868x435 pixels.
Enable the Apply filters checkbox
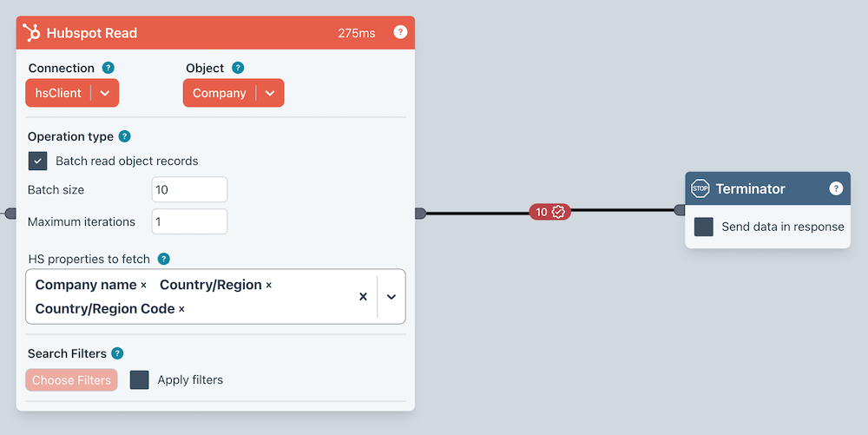pyautogui.click(x=140, y=380)
